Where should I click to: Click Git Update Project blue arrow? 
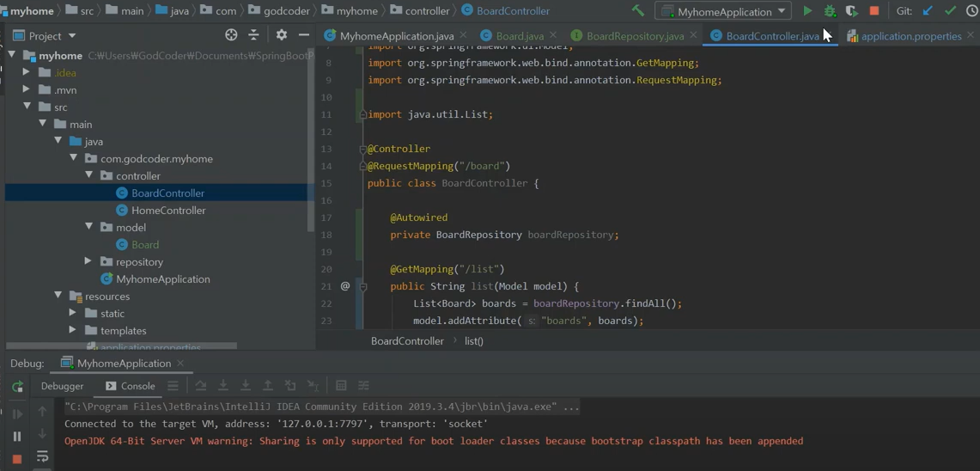click(928, 10)
